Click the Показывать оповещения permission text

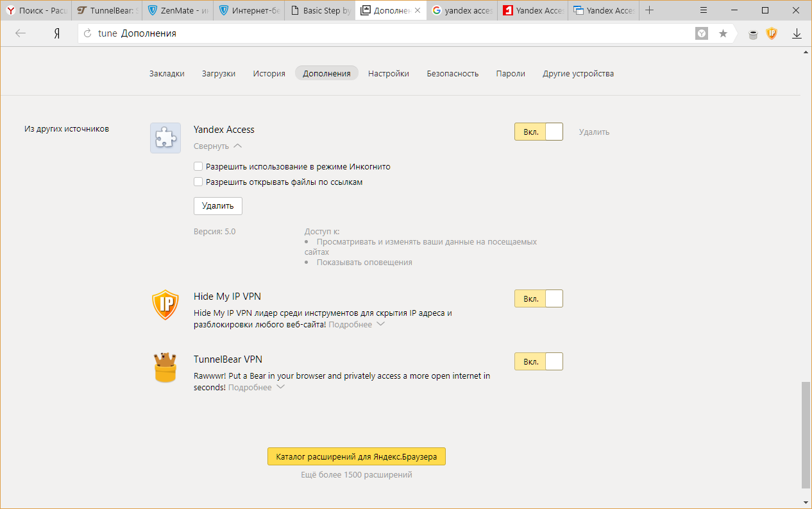coord(364,262)
